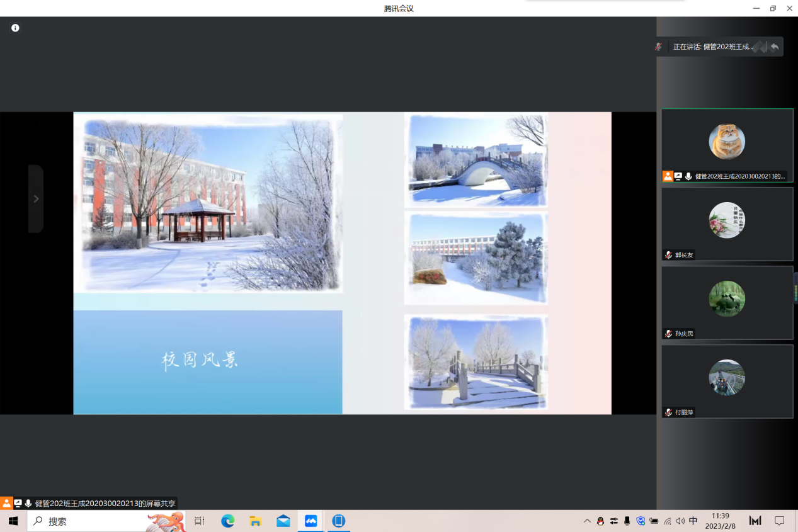Click the Windows taskbar search box
798x532 pixels.
(x=94, y=521)
